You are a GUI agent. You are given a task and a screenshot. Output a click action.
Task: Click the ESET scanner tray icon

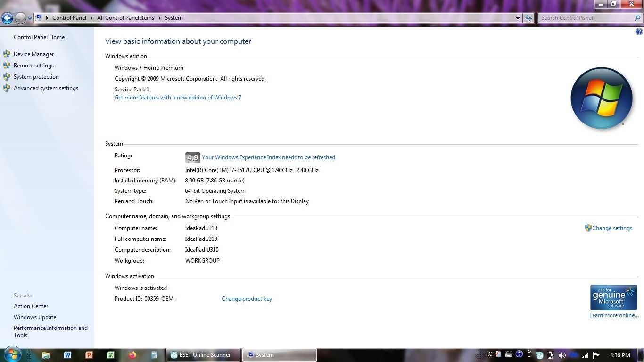[x=540, y=355]
